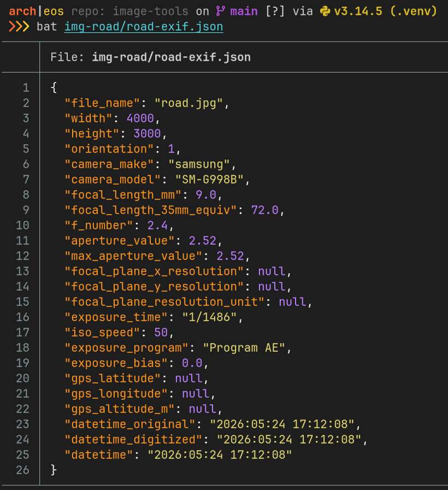Click the opening brace on line 1
This screenshot has width=448, height=490.
(x=54, y=87)
